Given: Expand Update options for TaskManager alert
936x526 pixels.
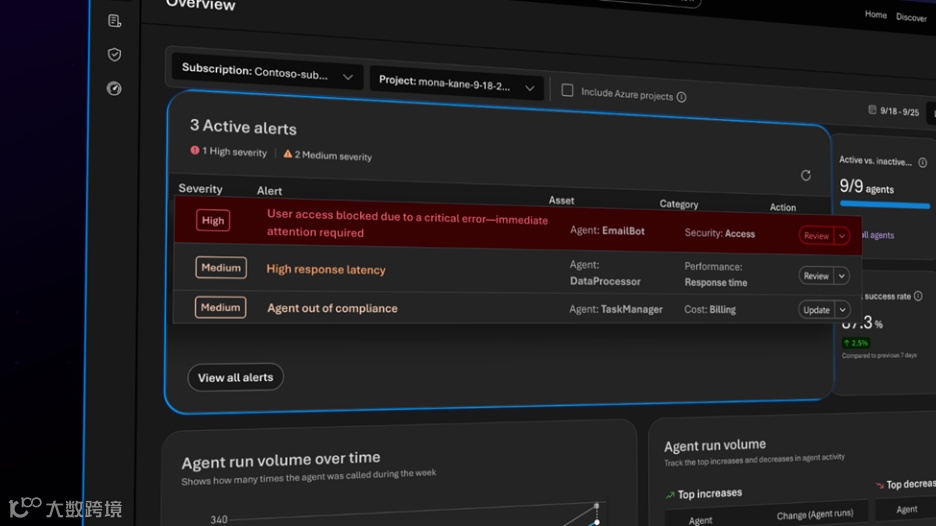Looking at the screenshot, I should click(842, 310).
